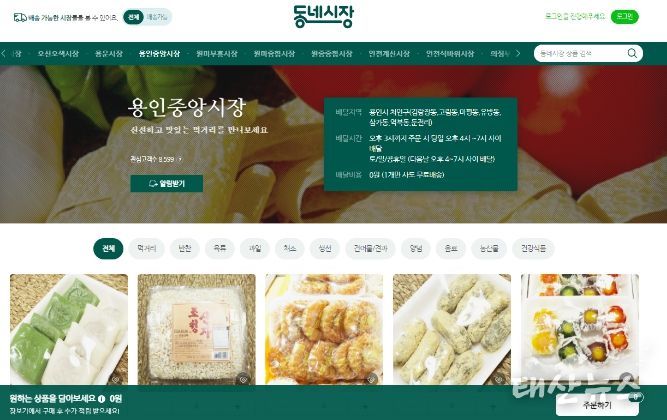Show more markets with right chevron

click(518, 54)
